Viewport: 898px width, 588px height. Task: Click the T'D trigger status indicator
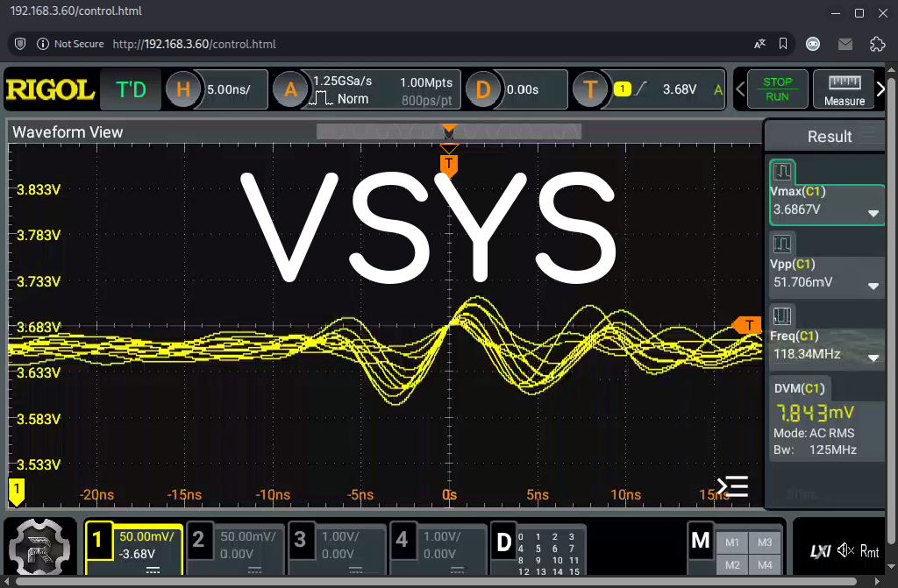click(131, 90)
